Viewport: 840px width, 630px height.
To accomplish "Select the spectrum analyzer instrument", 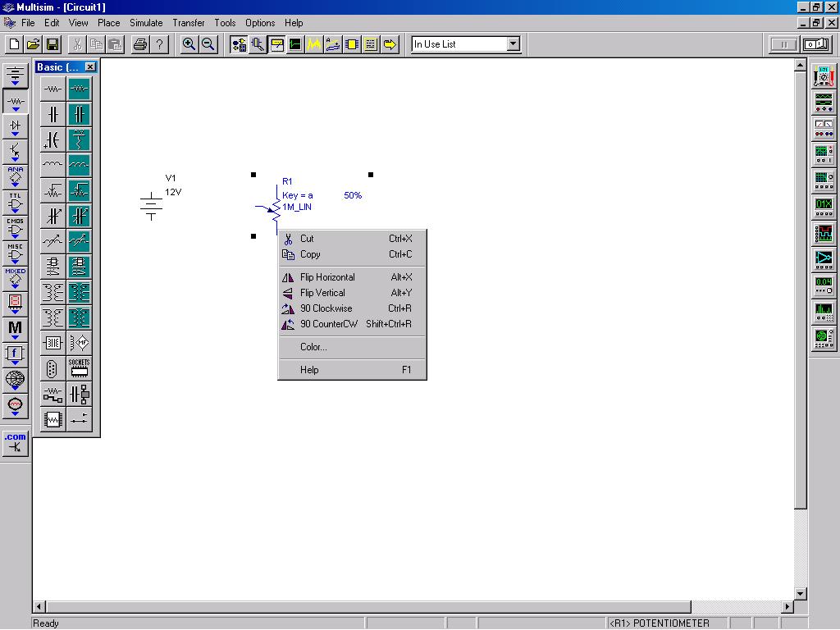I will [824, 312].
